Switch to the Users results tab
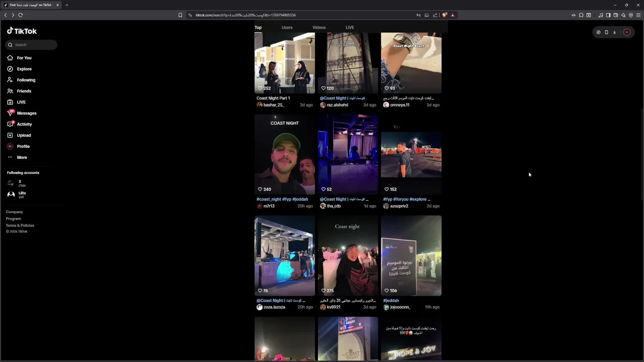 click(287, 28)
